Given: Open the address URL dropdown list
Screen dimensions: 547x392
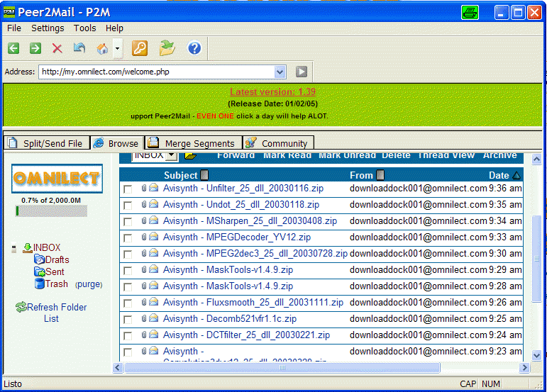Looking at the screenshot, I should click(x=280, y=72).
